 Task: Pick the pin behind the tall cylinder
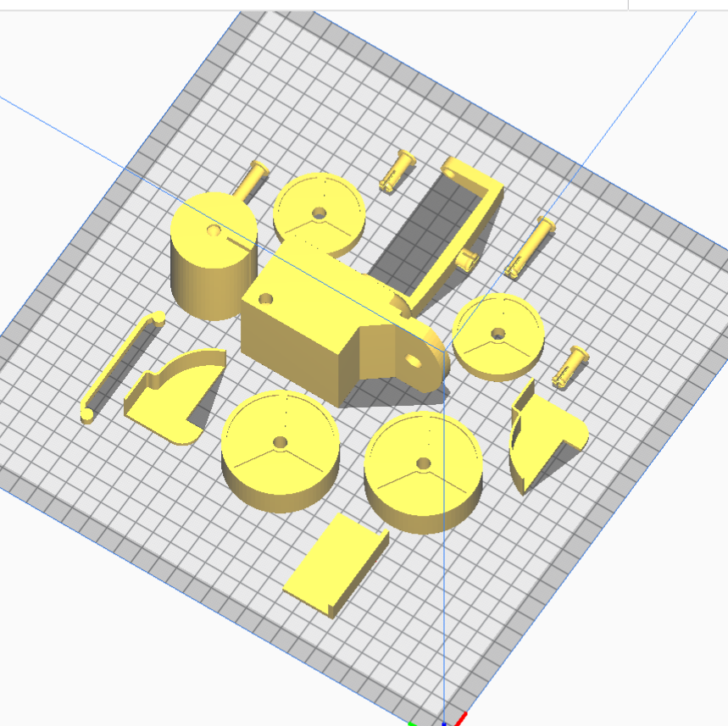251,180
